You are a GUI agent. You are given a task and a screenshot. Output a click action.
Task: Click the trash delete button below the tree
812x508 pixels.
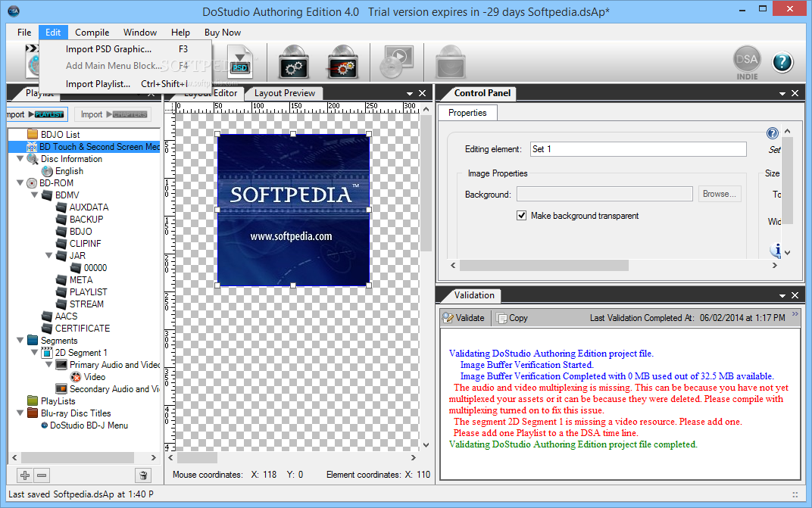(x=143, y=475)
